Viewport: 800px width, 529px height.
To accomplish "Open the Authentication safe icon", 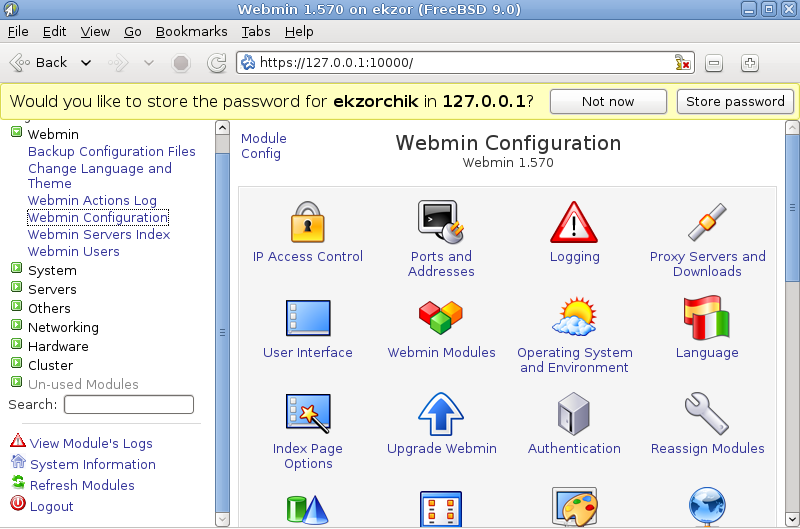I will 574,414.
